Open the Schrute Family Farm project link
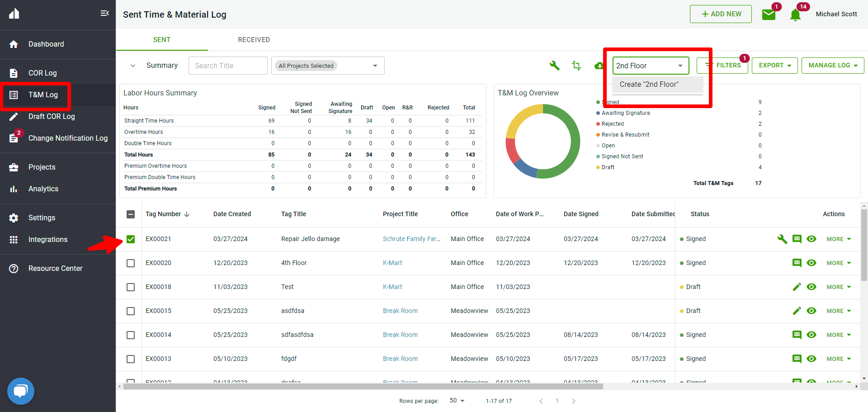868x412 pixels. coord(411,239)
